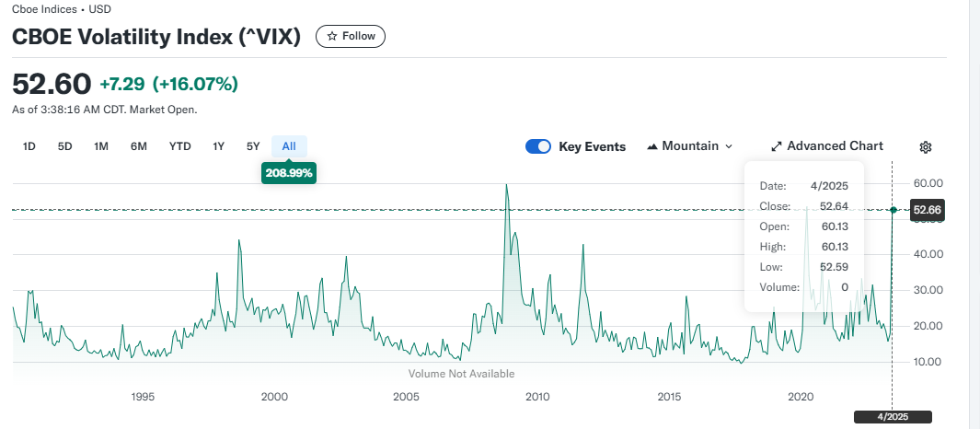This screenshot has height=429, width=980.
Task: Click the 52.66 price marker label
Action: tap(927, 210)
